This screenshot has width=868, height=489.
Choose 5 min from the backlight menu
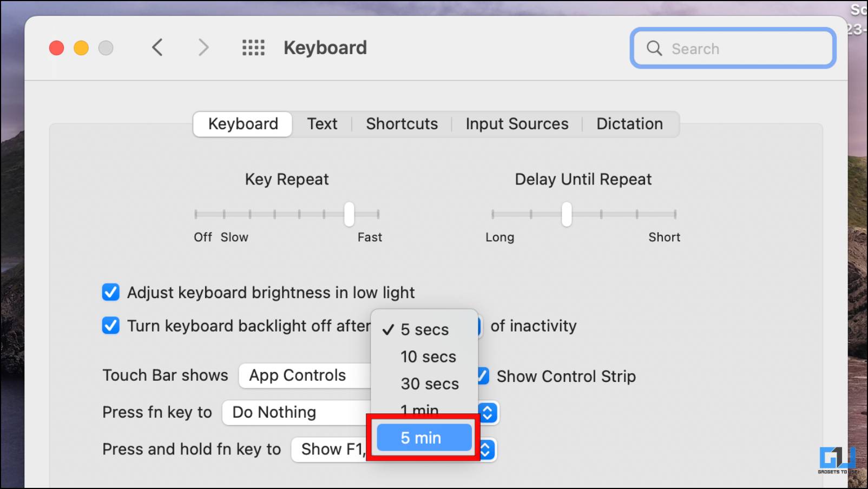(424, 438)
